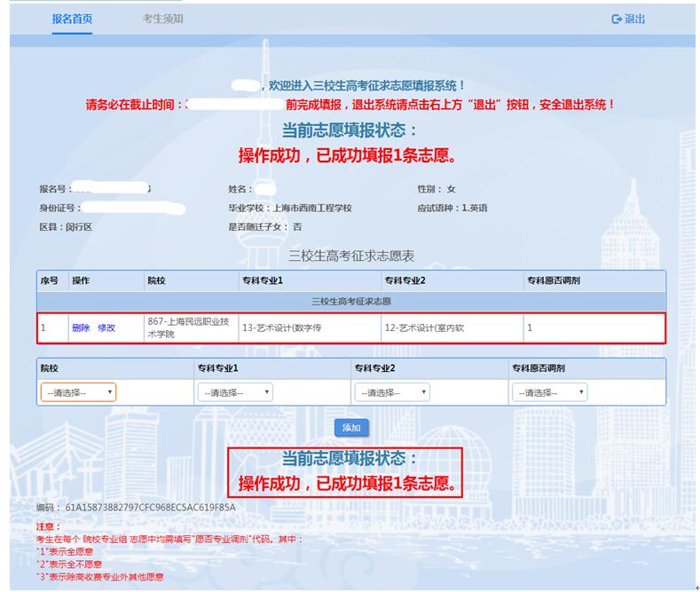Screen dimensions: 700x592
Task: Click the 三校生高考征求志愿 group row
Action: 351,302
